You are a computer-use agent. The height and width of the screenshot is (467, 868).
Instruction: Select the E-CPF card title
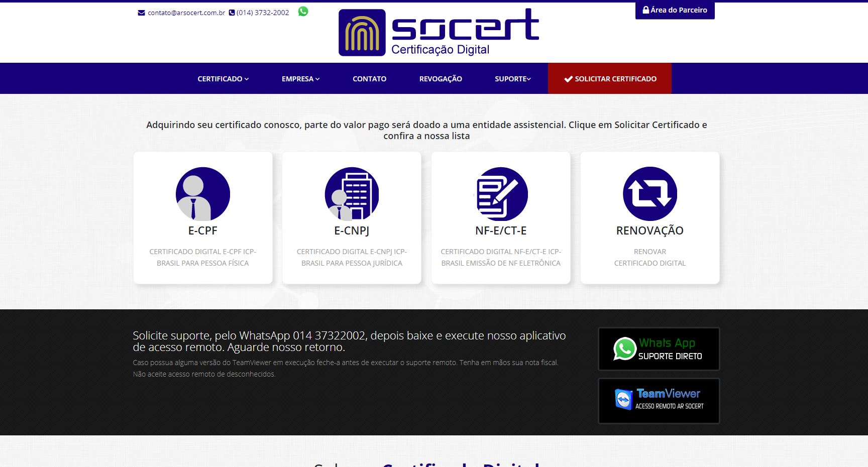coord(202,230)
